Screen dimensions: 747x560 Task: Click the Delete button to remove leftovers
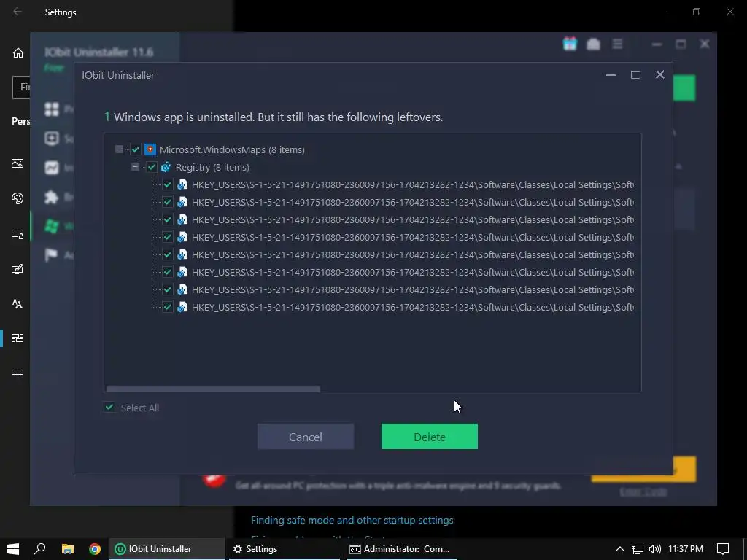(429, 436)
